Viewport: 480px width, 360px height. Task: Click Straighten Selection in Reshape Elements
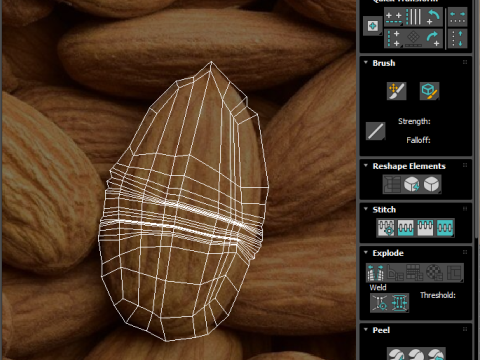pos(392,184)
